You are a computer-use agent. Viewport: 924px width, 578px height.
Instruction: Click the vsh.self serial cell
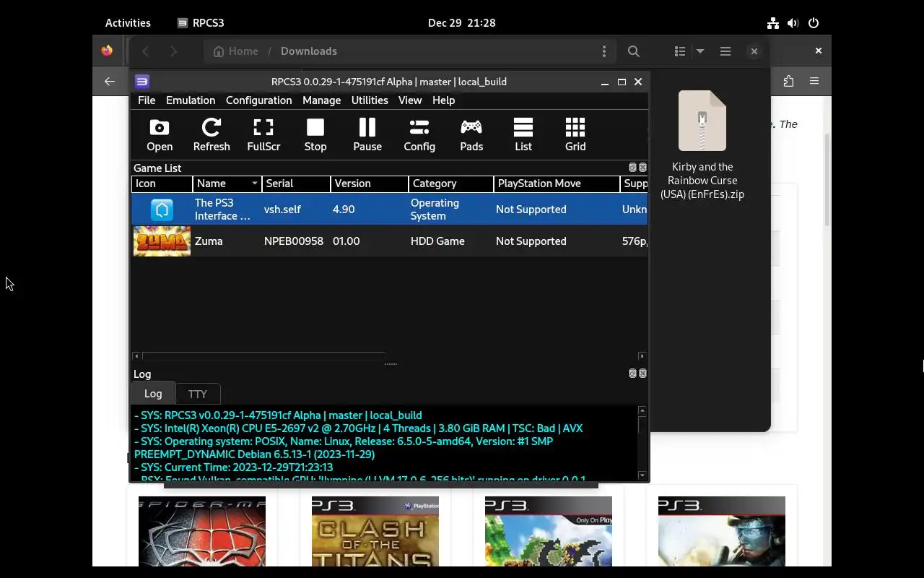[297, 210]
